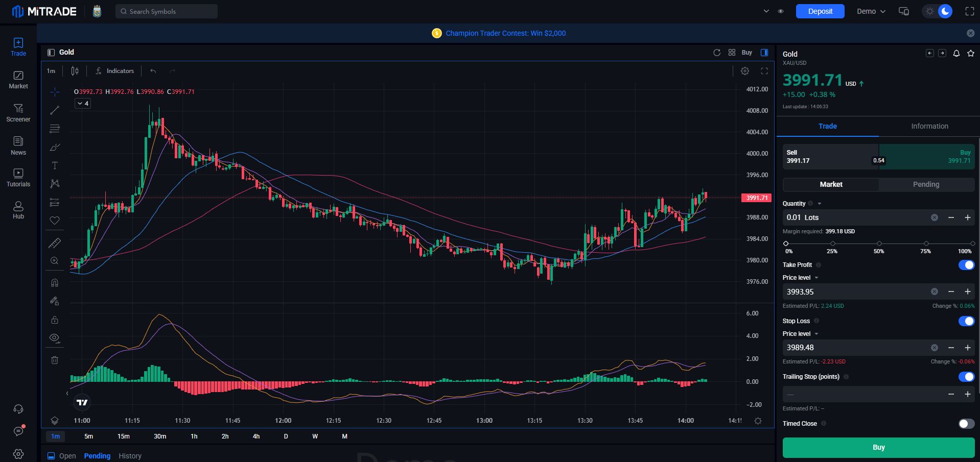Toggle fullscreen chart mode
The width and height of the screenshot is (980, 462).
coord(764,71)
